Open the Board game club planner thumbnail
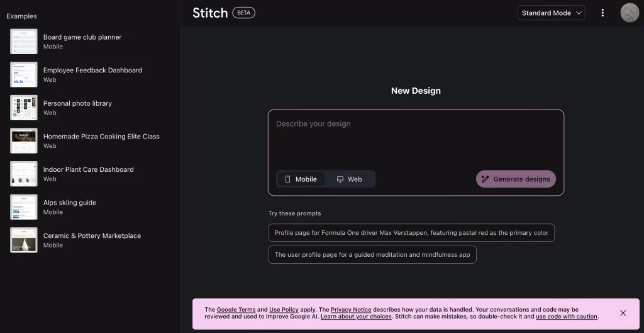Screen dimensions: 644x333 [x=24, y=42]
